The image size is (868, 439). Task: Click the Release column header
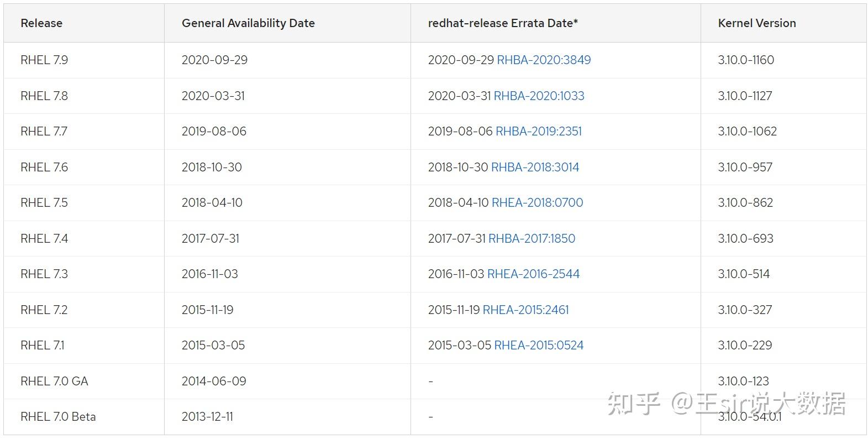point(41,23)
